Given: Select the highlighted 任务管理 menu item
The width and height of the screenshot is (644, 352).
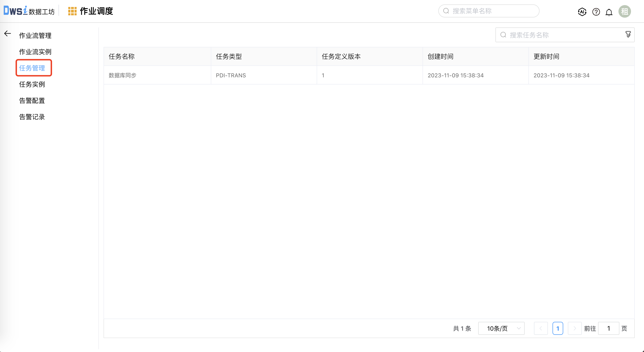Looking at the screenshot, I should click(33, 68).
